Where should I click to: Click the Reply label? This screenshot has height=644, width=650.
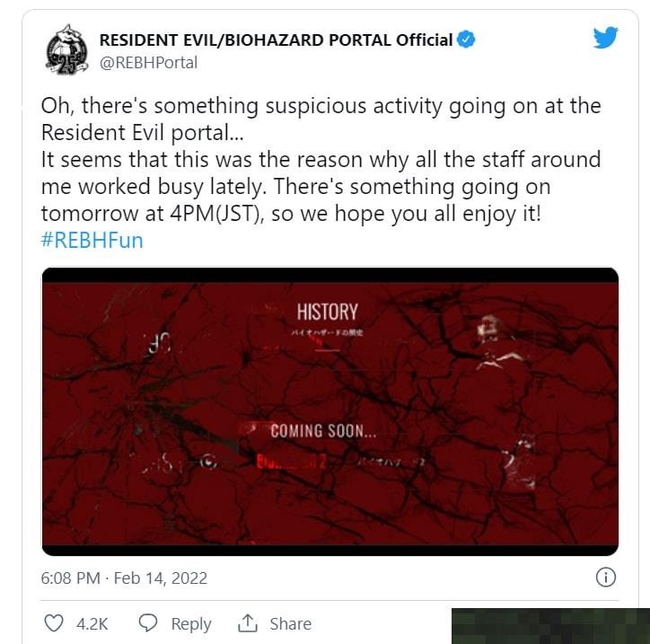click(x=191, y=623)
